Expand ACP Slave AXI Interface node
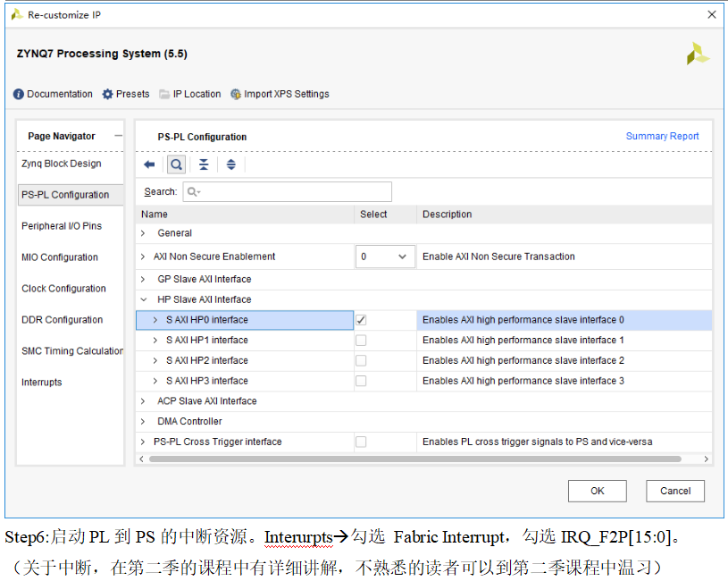The height and width of the screenshot is (581, 728). [x=143, y=401]
